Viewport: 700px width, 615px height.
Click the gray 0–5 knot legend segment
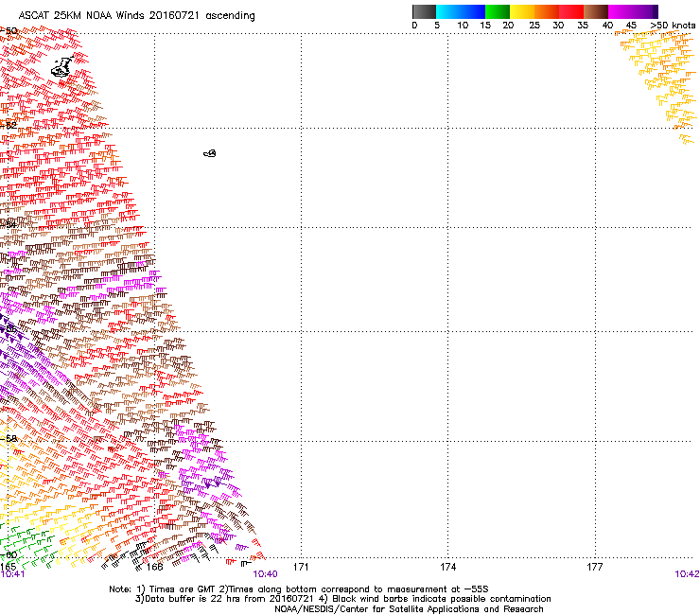[x=424, y=11]
